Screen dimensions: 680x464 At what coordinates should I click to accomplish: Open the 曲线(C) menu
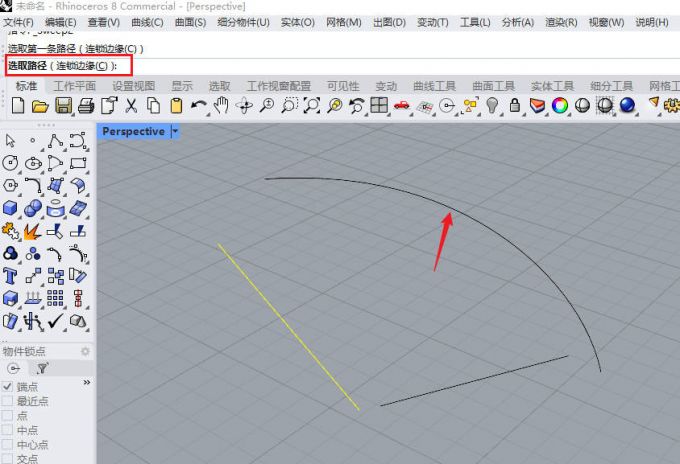point(147,22)
